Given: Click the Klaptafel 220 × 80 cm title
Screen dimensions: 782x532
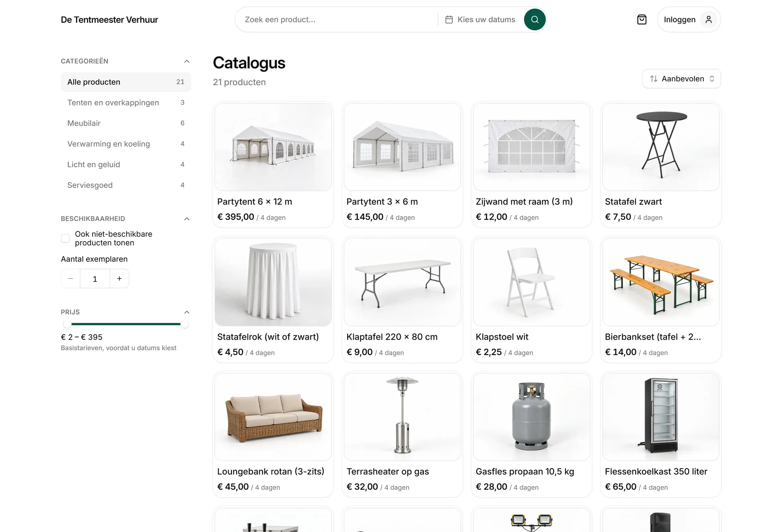Looking at the screenshot, I should pos(392,337).
